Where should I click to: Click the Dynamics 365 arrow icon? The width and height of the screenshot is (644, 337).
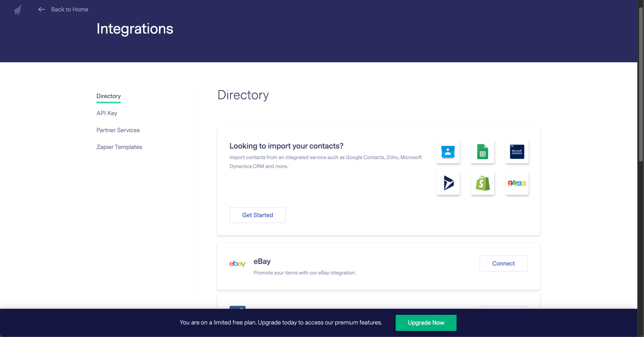click(x=448, y=183)
